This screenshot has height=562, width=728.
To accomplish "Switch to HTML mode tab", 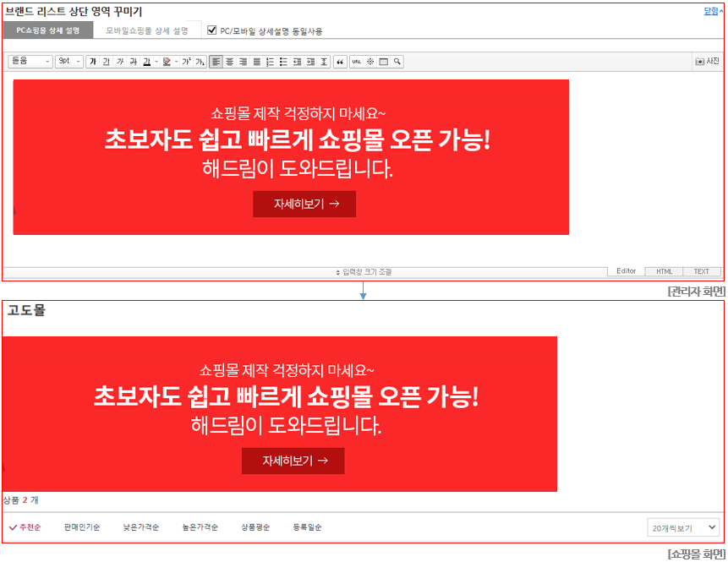I will tap(664, 271).
